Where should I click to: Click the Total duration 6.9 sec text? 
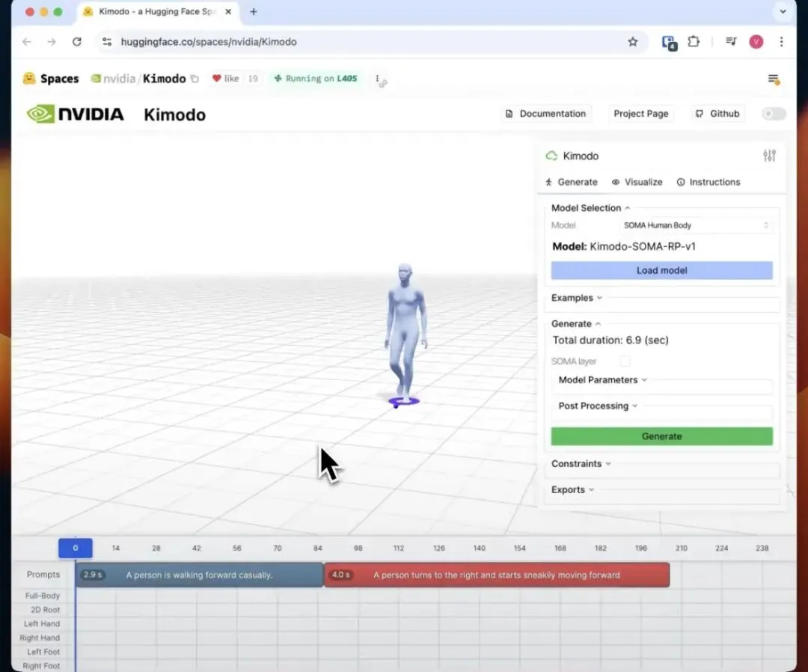pyautogui.click(x=610, y=340)
